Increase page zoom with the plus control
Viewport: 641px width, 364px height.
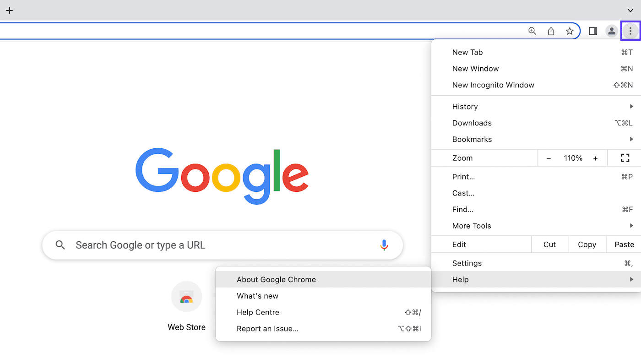click(595, 158)
